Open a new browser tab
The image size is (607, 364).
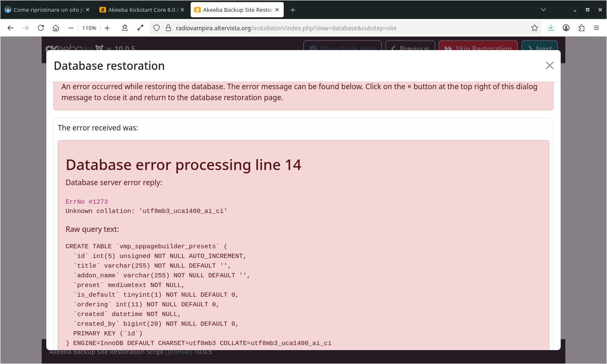pos(293,10)
